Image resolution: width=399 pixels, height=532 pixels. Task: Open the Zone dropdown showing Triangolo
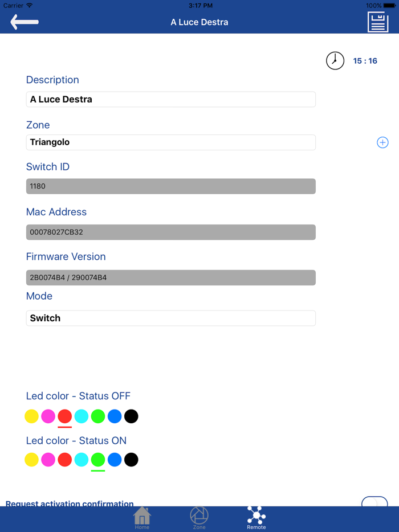coord(171,142)
